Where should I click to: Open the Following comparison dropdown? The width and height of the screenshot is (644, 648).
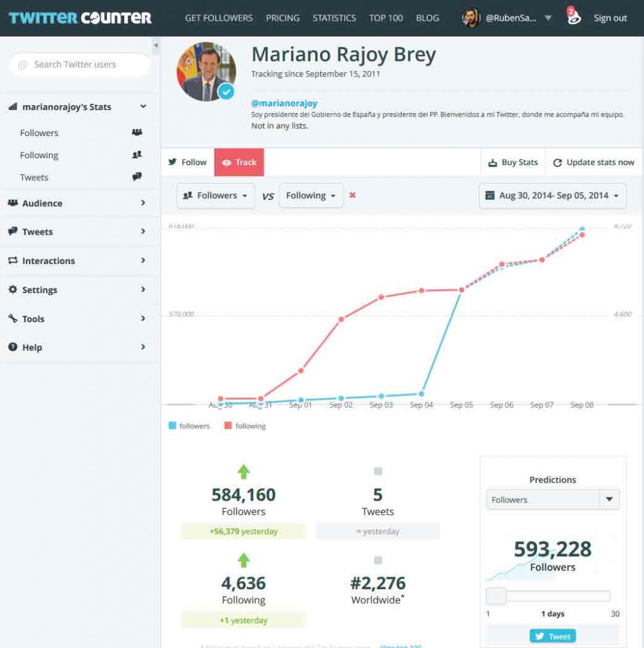(311, 196)
